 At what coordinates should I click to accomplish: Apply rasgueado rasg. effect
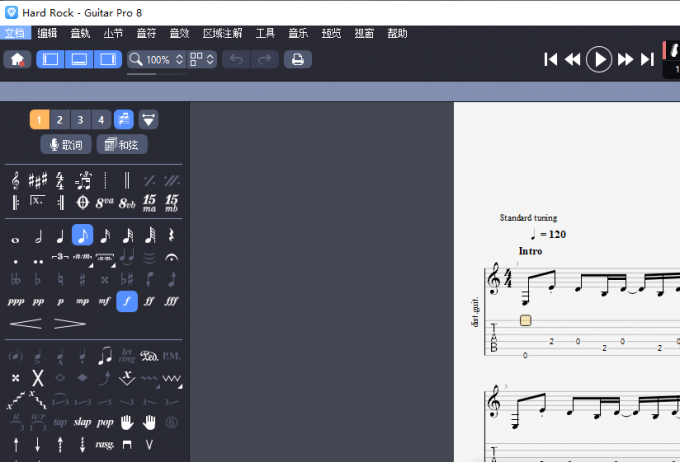tap(105, 445)
